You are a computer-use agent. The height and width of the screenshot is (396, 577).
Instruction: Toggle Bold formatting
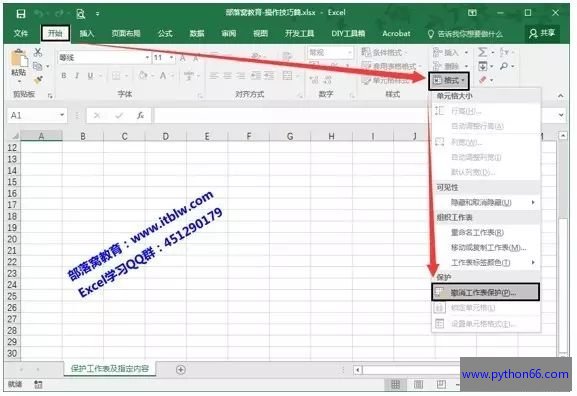coord(64,76)
